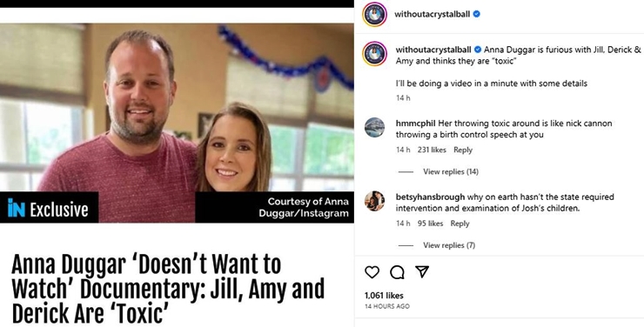644x327 pixels.
Task: Open betsyhansbrough's profile avatar
Action: pos(374,201)
